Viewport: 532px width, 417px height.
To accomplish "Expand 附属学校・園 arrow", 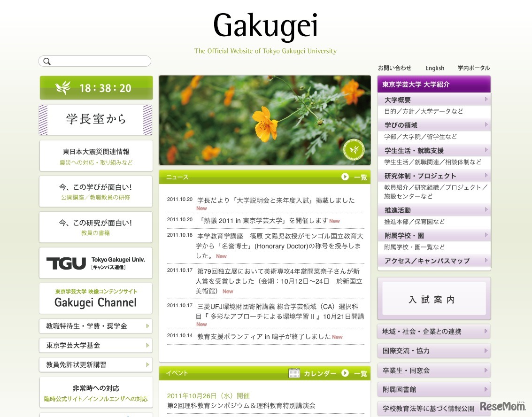I will 486,235.
